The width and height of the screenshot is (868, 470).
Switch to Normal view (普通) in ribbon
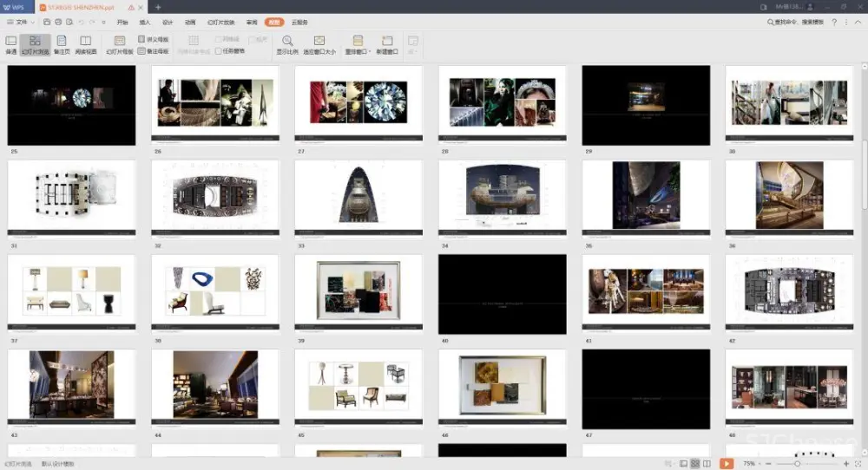[10, 44]
